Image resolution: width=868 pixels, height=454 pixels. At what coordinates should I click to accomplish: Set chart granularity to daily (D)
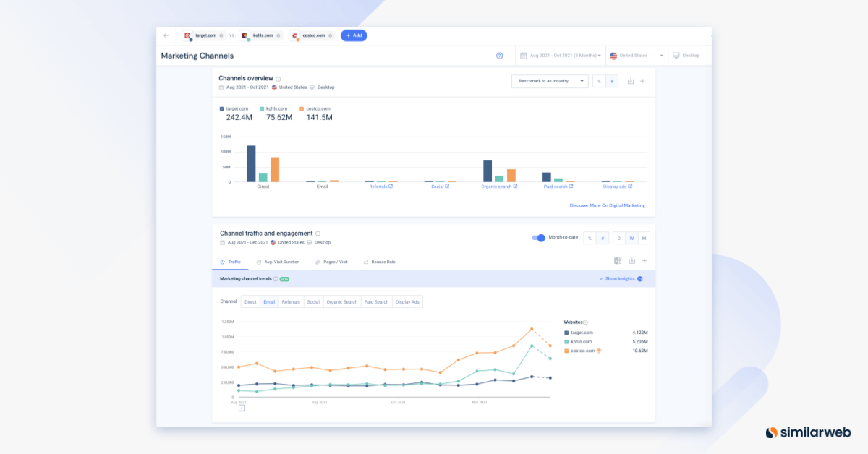(619, 238)
